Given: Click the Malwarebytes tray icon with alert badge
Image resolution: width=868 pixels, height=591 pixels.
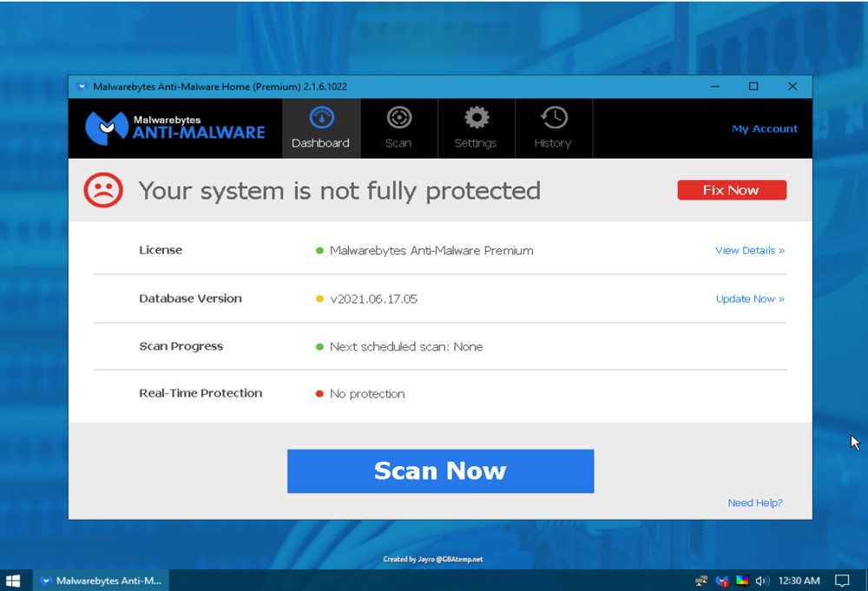Looking at the screenshot, I should click(x=721, y=581).
